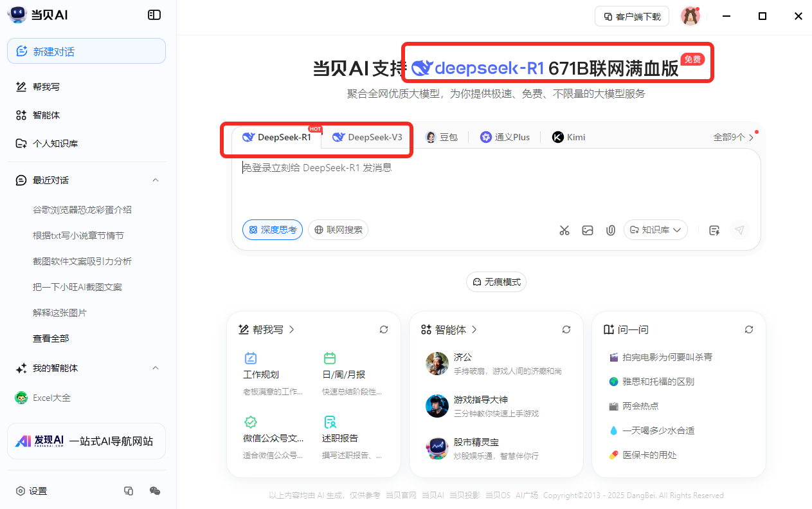Screen dimensions: 812x509
Task: Click the 客户端下载 download button
Action: point(631,16)
